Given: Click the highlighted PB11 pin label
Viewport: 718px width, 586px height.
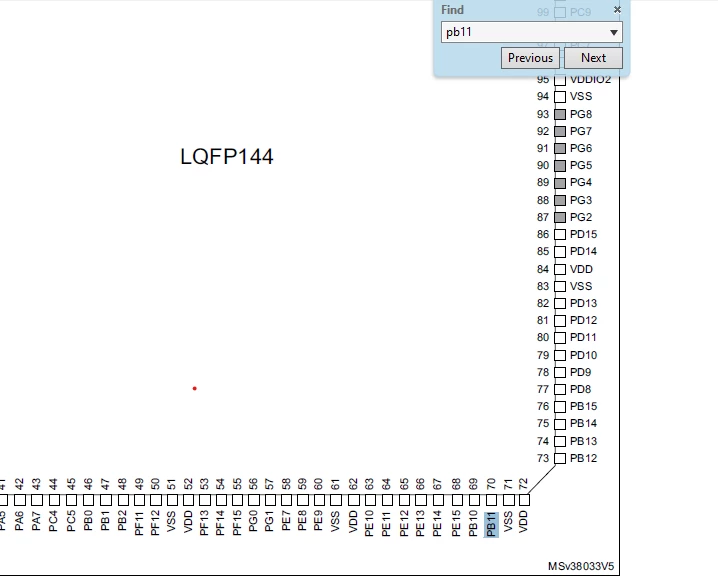Looking at the screenshot, I should [x=491, y=525].
